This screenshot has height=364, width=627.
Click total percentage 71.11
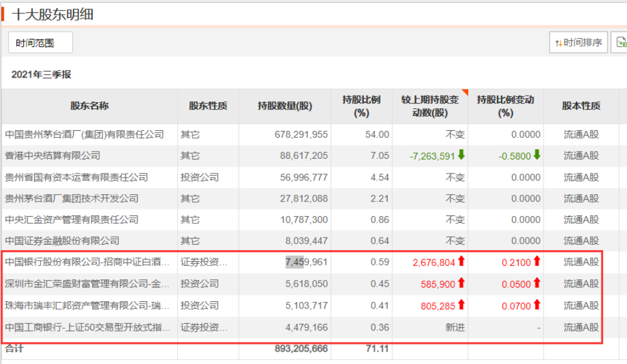click(x=377, y=348)
